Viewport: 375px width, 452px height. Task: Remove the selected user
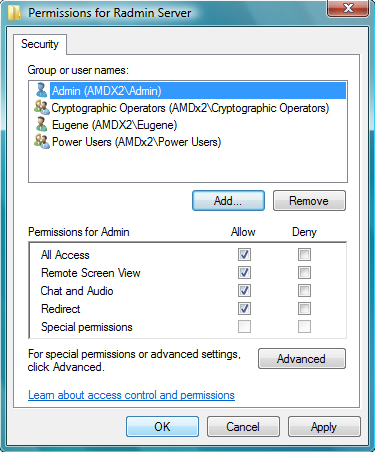click(x=309, y=201)
